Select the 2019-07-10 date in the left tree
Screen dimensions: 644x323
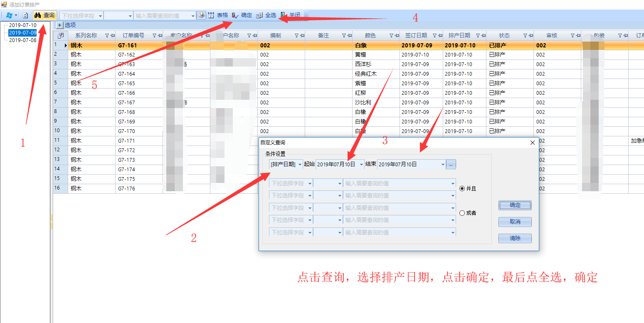click(x=23, y=25)
